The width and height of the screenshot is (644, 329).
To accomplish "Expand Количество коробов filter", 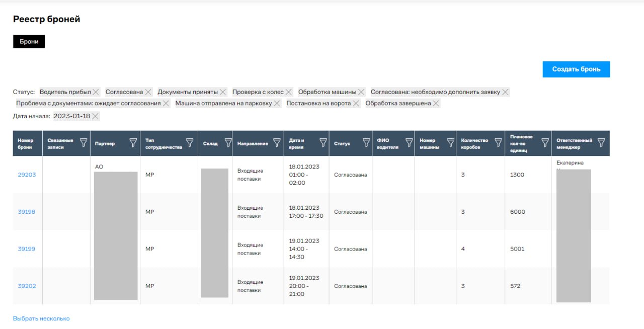I will click(499, 143).
